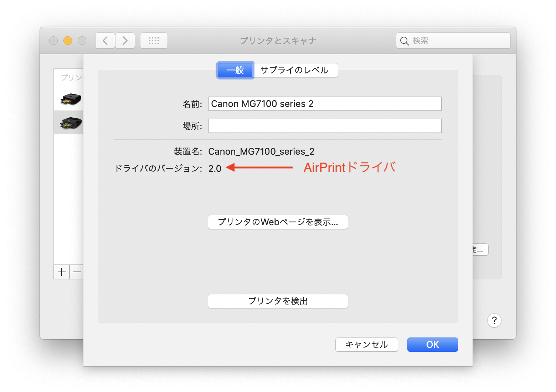
Task: Click the empty 場所 field
Action: [x=325, y=126]
